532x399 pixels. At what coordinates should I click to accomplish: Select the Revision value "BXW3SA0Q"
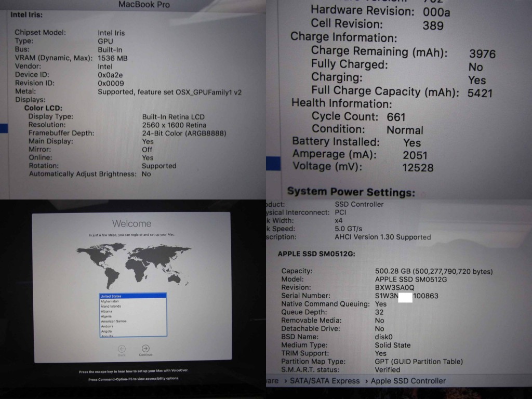pyautogui.click(x=395, y=288)
